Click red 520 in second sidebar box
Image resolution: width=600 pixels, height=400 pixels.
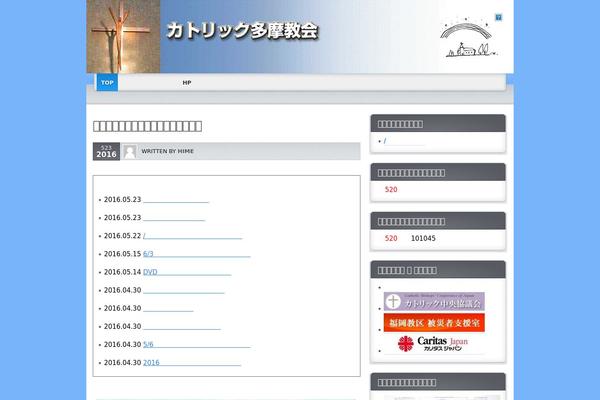391,189
